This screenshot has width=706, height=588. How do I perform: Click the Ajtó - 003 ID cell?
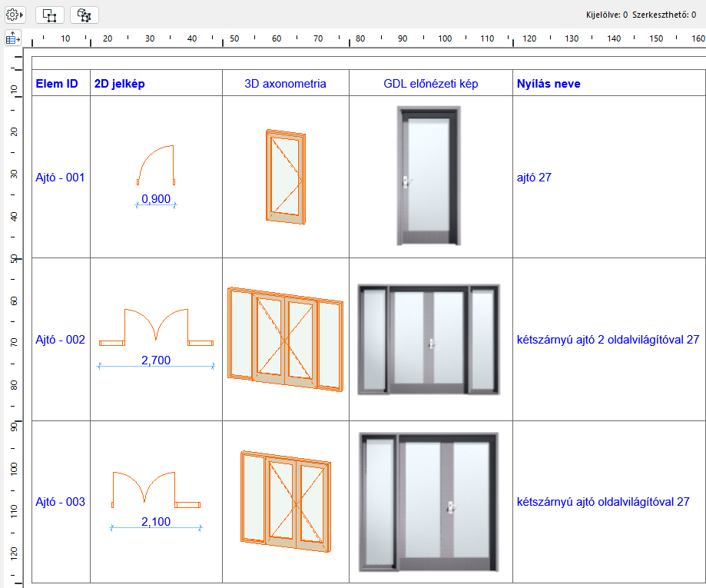[x=61, y=501]
